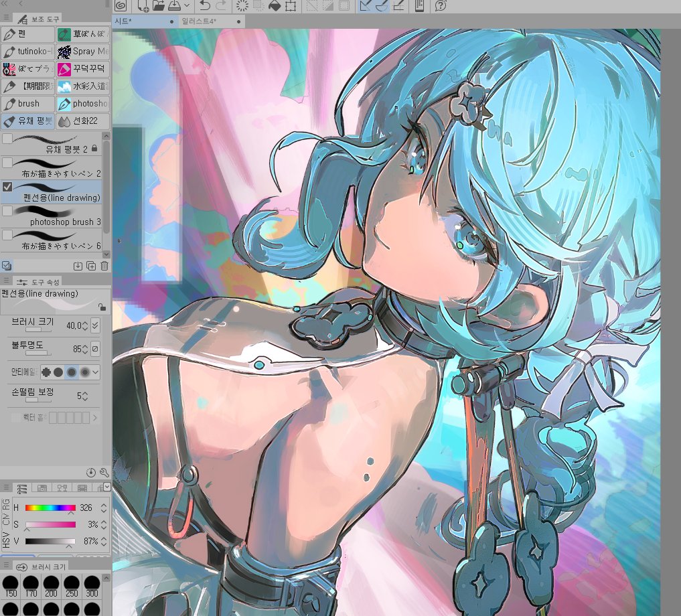The height and width of the screenshot is (616, 681).
Task: Click the clear layer spinner icon
Action: (x=242, y=5)
